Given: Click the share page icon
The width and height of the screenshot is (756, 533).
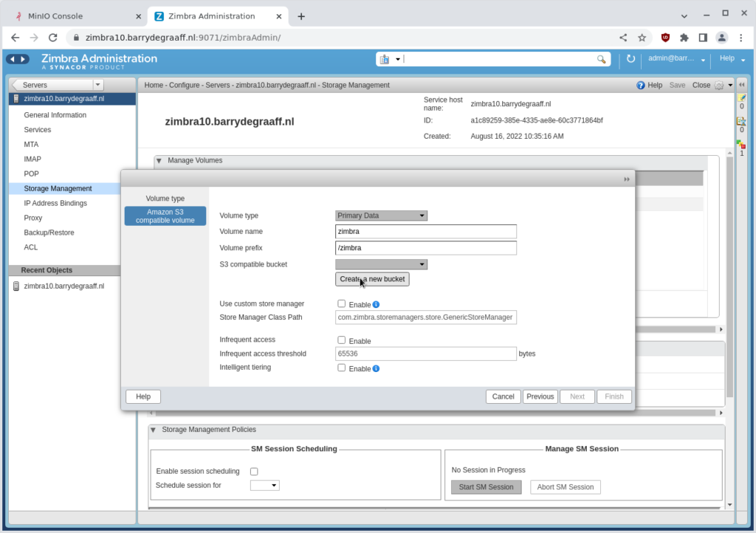Looking at the screenshot, I should pyautogui.click(x=623, y=38).
